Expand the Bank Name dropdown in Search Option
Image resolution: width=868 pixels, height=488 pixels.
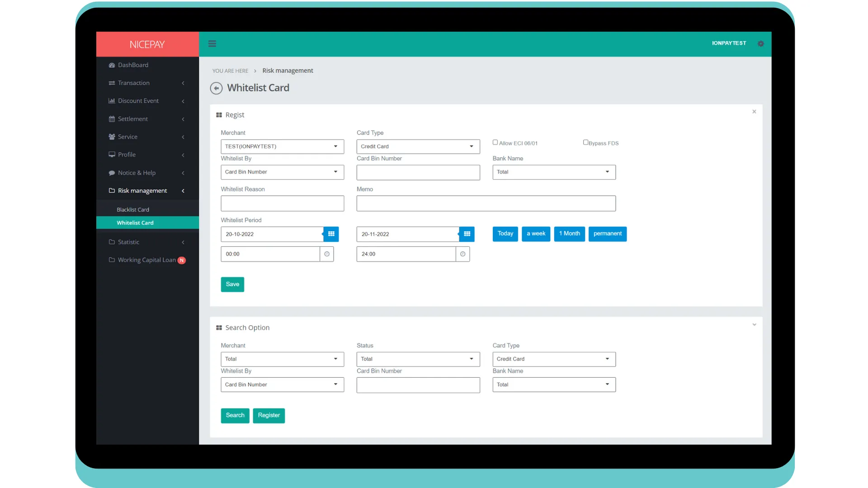coord(608,385)
